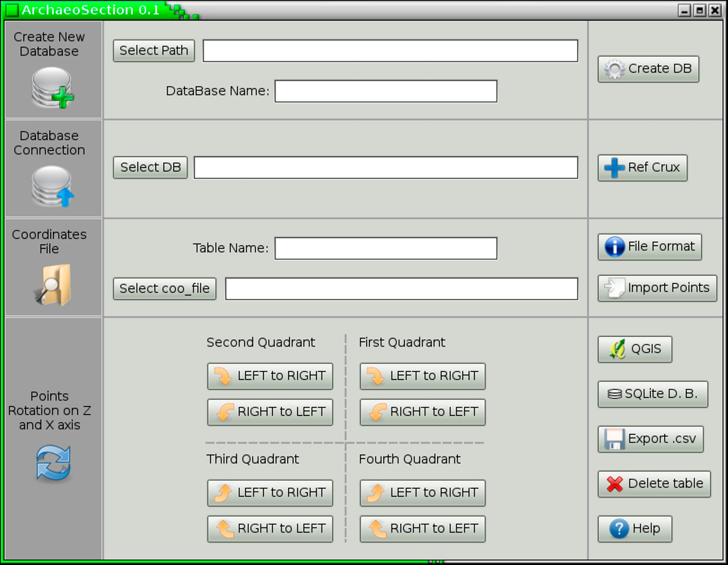This screenshot has width=728, height=565.
Task: Click the Coordinates File folder icon
Action: [x=53, y=285]
